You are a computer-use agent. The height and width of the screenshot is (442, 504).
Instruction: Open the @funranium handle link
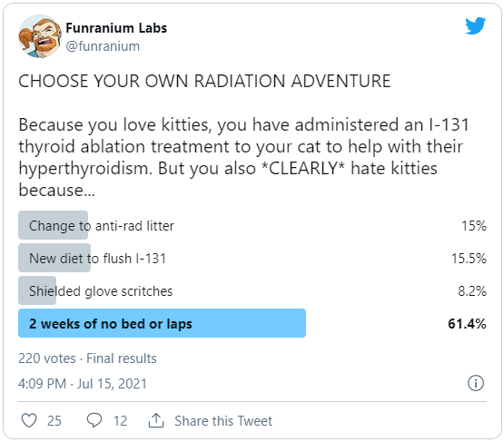[x=103, y=46]
